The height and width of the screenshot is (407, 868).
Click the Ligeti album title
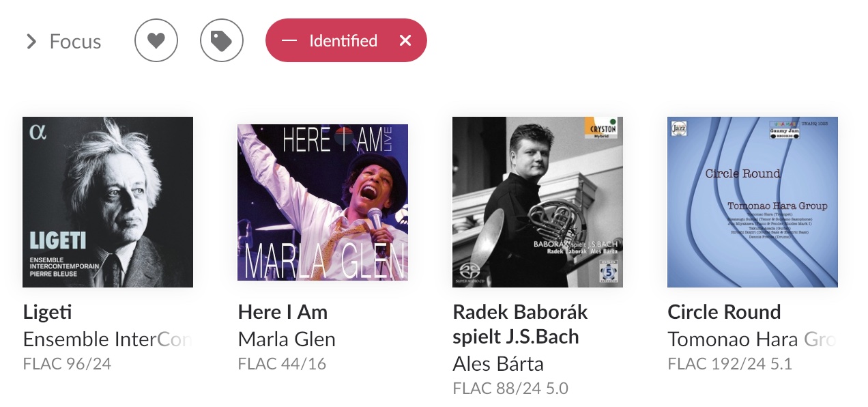47,313
